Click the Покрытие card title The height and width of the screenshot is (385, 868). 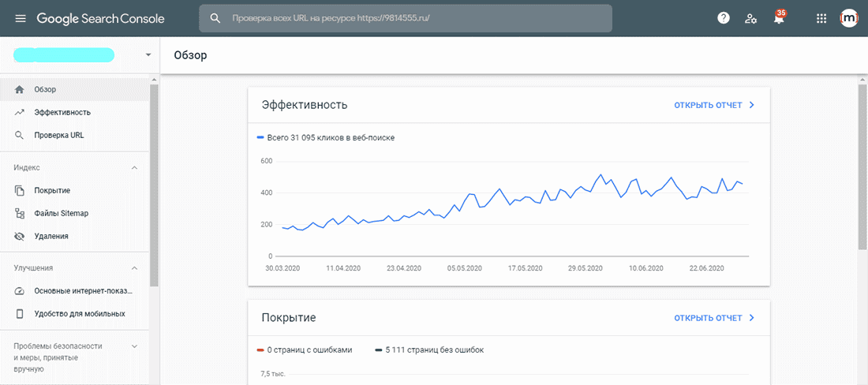pyautogui.click(x=288, y=318)
